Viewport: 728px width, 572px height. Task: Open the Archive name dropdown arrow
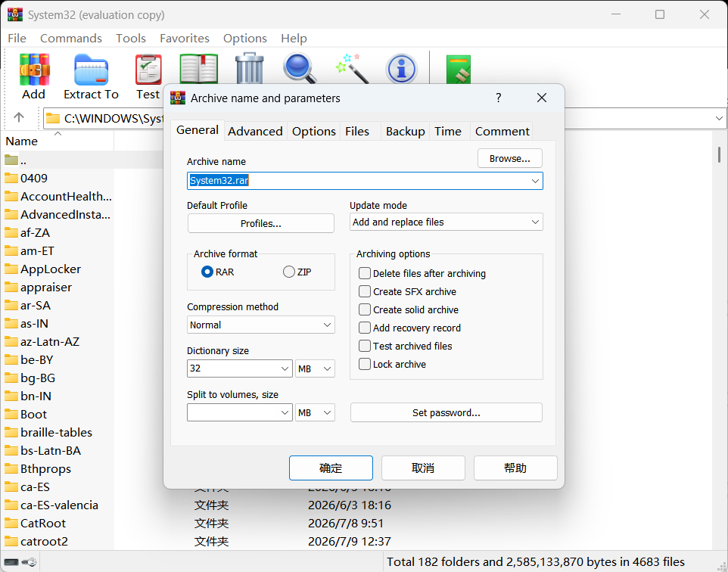coord(535,181)
